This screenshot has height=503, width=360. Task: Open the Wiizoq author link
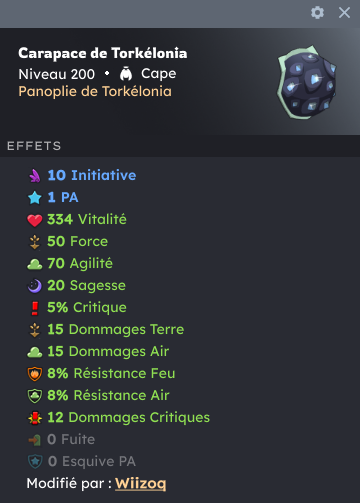point(141,483)
